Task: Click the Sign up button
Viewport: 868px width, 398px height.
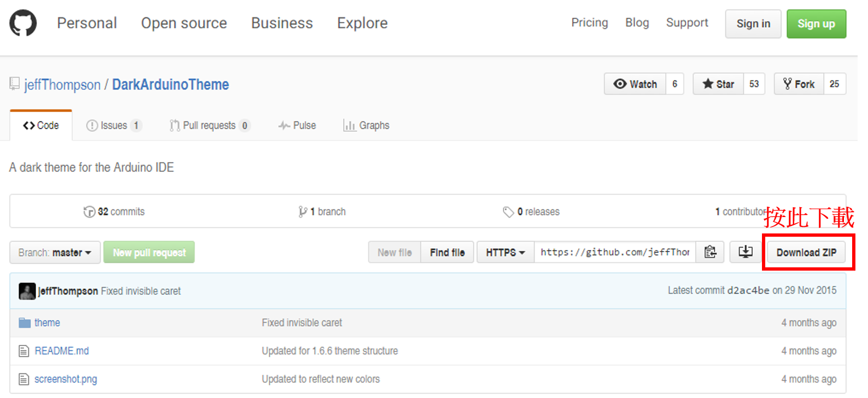Action: [x=816, y=24]
